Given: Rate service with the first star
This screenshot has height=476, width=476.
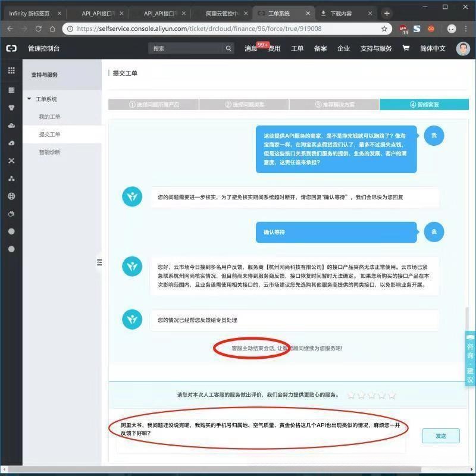Looking at the screenshot, I should click(x=351, y=395).
